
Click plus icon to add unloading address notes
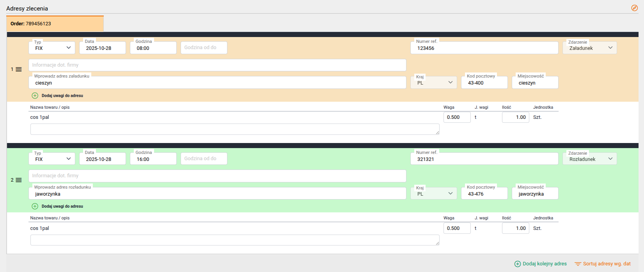35,207
